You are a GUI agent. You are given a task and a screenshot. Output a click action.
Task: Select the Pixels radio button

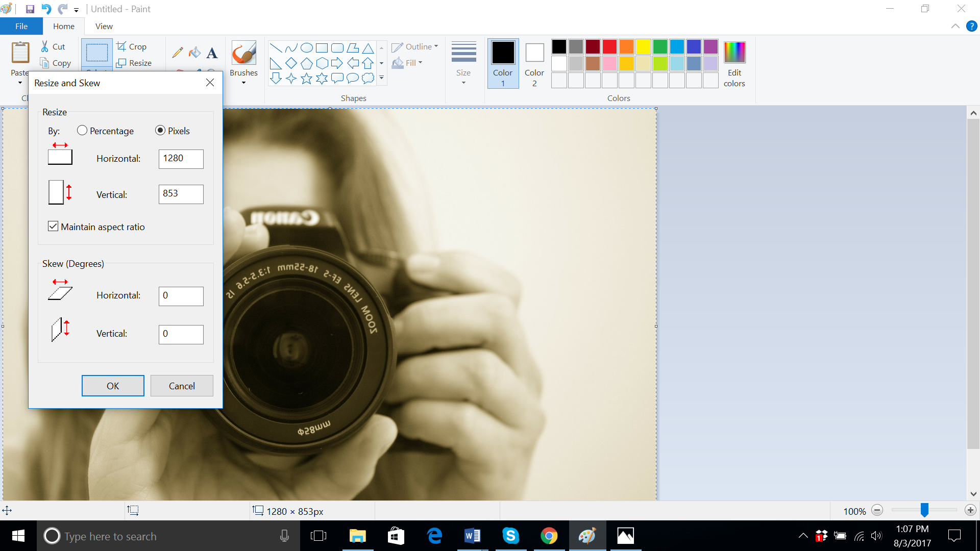[160, 130]
